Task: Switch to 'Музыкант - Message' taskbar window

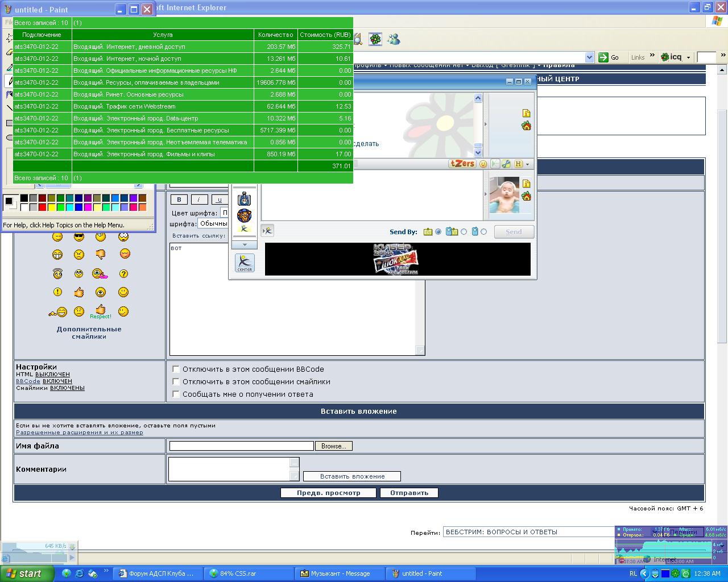Action: coord(340,573)
